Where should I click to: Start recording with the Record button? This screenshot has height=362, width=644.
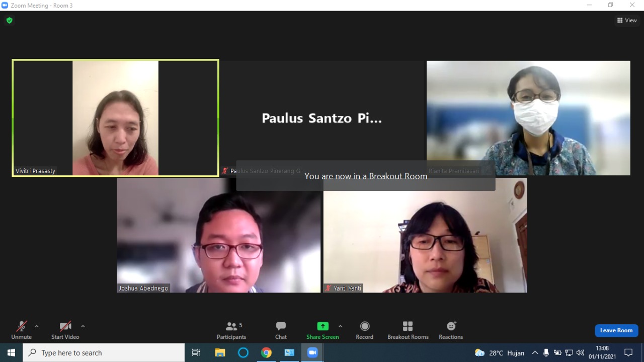click(x=365, y=330)
